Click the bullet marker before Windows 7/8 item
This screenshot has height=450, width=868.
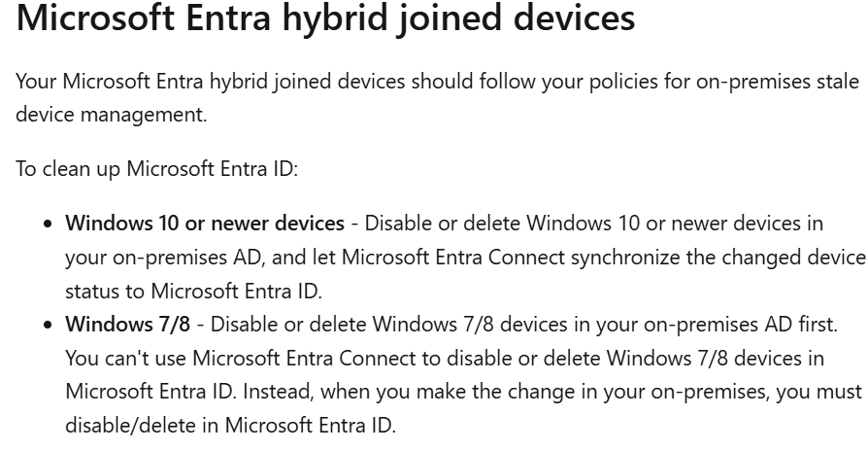tap(50, 326)
